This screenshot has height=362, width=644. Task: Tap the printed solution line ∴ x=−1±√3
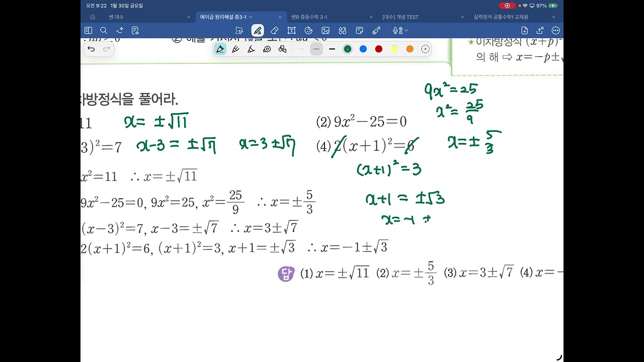click(x=347, y=247)
